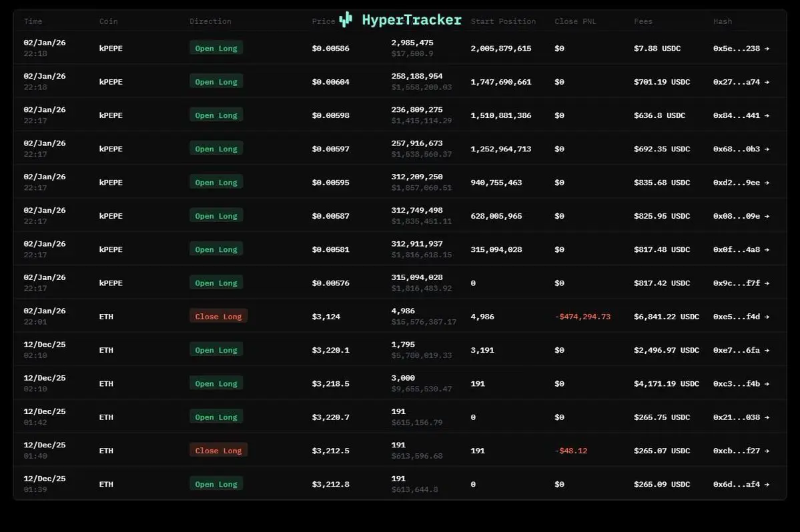
Task: Click the Direction column header
Action: point(210,21)
